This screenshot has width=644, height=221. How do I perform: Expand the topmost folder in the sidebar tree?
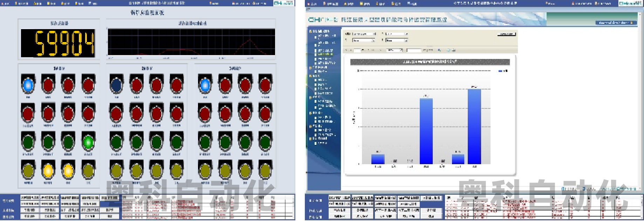tap(310, 31)
